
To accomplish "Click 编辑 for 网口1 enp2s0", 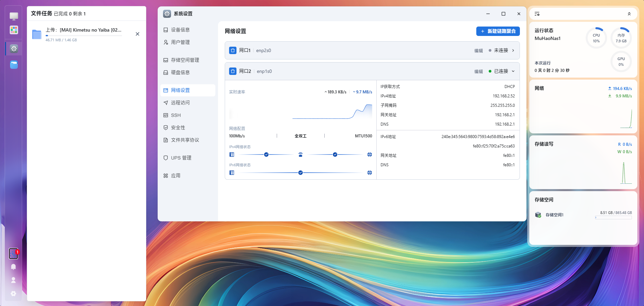I will (x=479, y=51).
